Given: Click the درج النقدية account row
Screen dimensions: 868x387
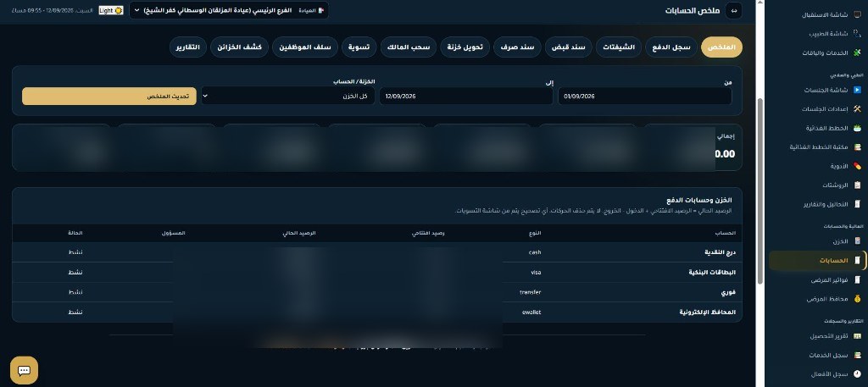Looking at the screenshot, I should (377, 252).
